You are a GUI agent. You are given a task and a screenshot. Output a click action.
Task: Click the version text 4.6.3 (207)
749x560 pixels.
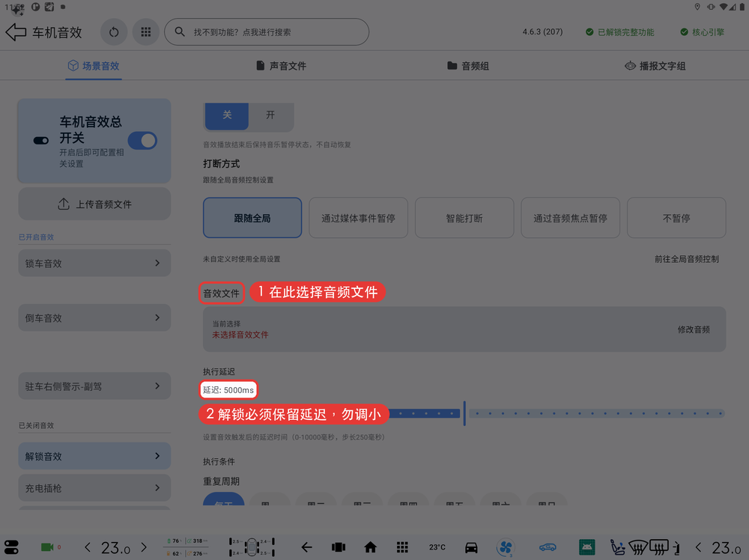[x=542, y=32]
